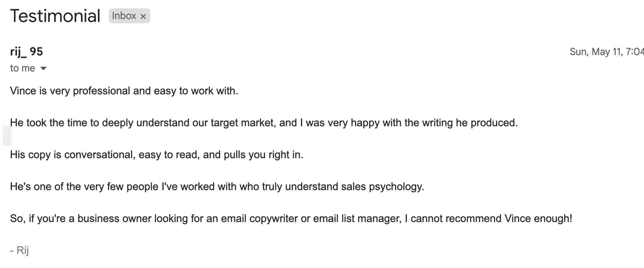Click the words 'pulls you right in'

point(263,155)
